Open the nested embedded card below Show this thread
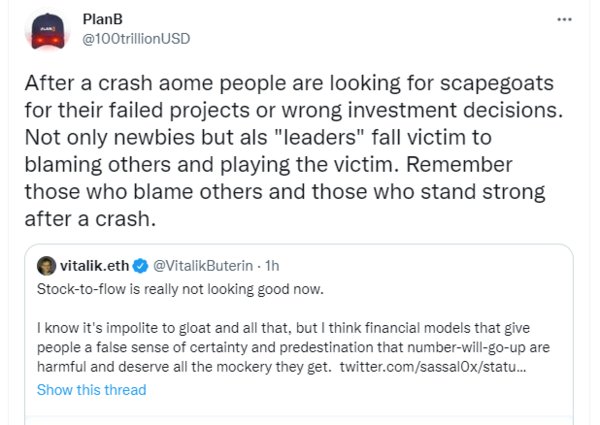 (300, 416)
